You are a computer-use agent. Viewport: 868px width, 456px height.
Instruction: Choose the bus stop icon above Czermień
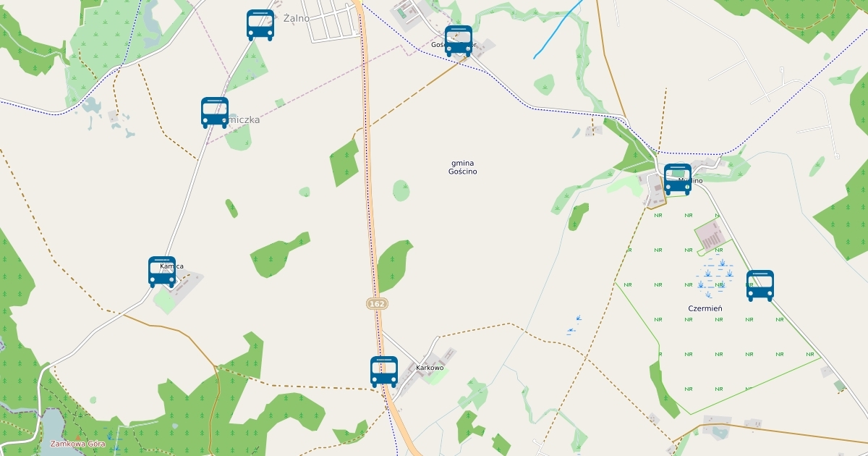coord(760,286)
